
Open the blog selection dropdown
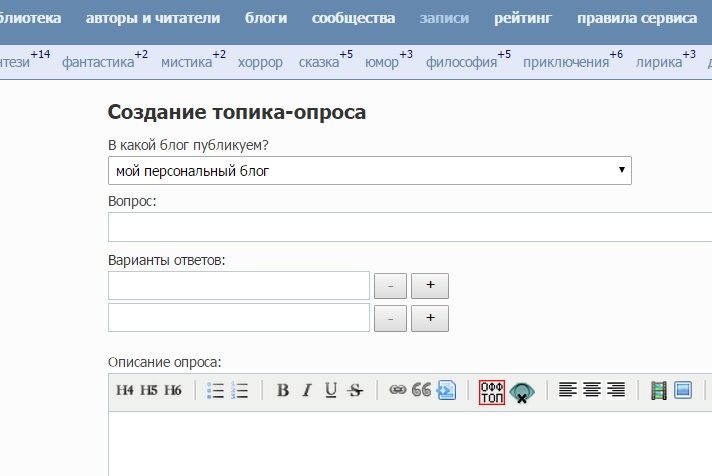370,171
